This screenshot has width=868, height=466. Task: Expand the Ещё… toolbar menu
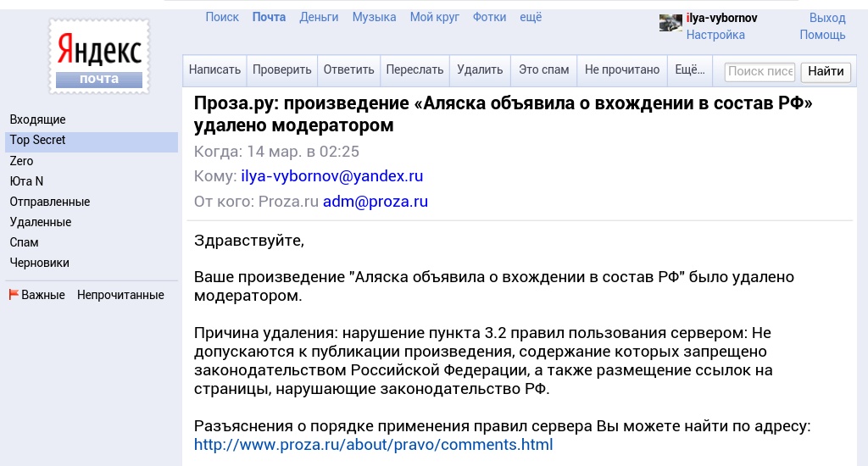click(x=690, y=70)
